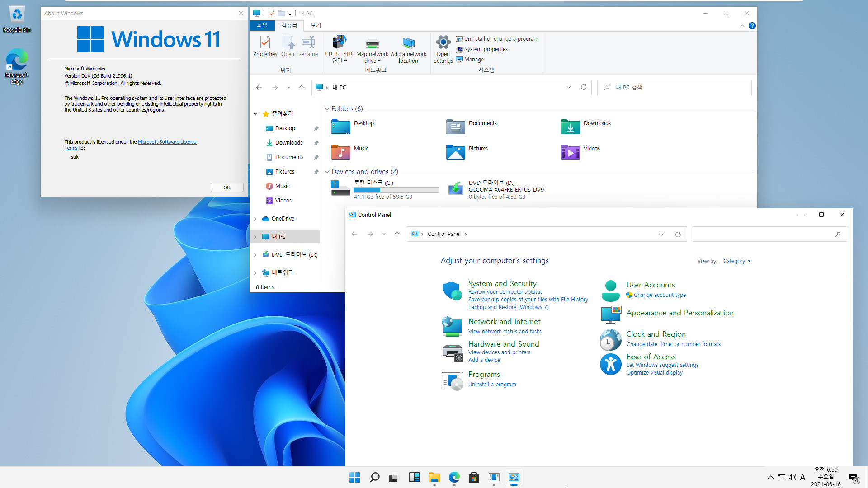868x488 pixels.
Task: Collapse the File Explorer ribbon
Action: click(742, 26)
